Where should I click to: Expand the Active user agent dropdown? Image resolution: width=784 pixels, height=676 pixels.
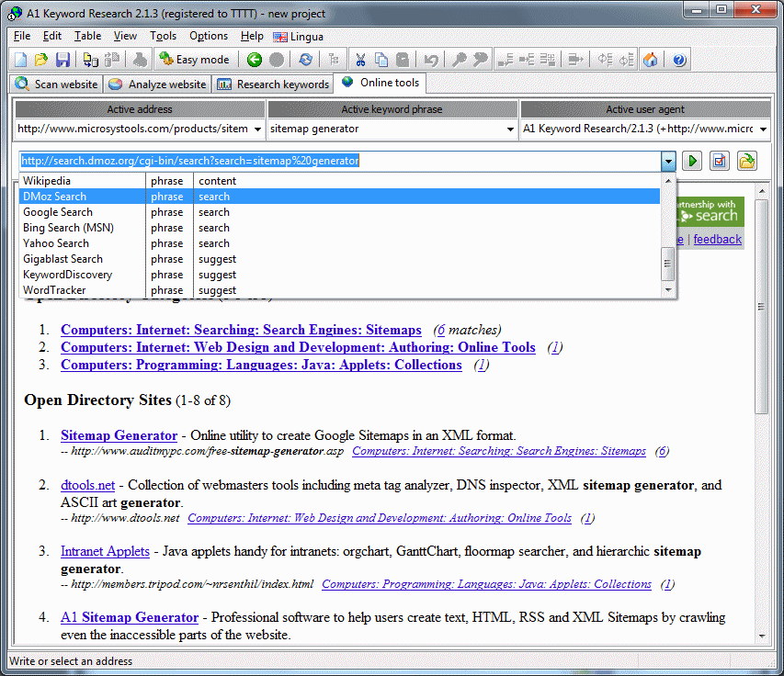click(x=762, y=130)
